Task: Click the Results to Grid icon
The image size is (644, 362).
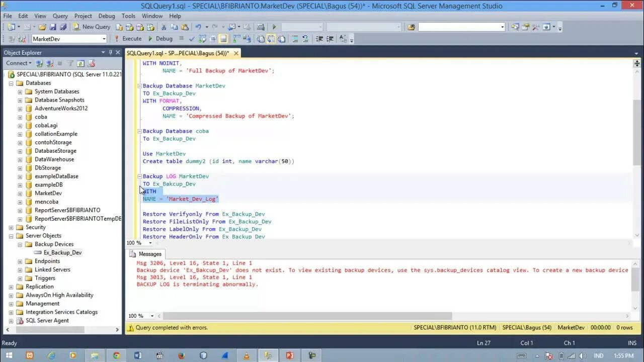Action: pyautogui.click(x=271, y=39)
